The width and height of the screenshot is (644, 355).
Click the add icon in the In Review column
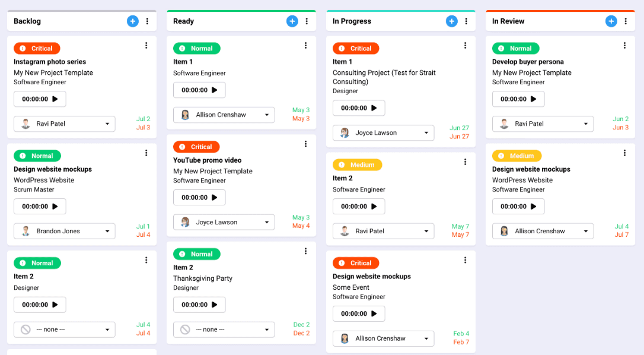coord(611,21)
